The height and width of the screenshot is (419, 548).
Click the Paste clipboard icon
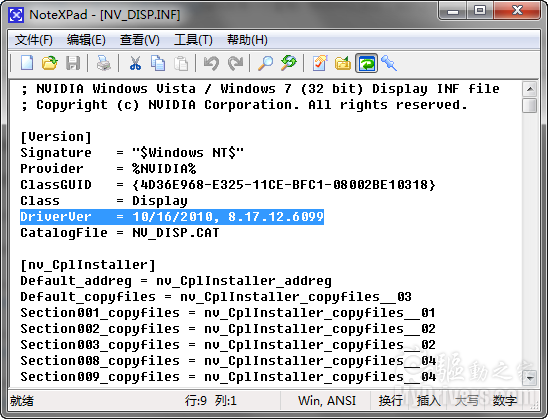(181, 64)
